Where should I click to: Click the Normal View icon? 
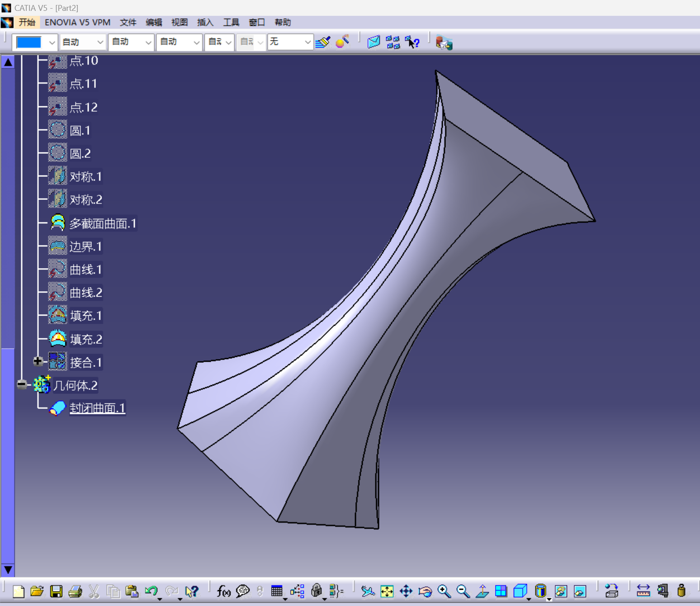point(482,591)
